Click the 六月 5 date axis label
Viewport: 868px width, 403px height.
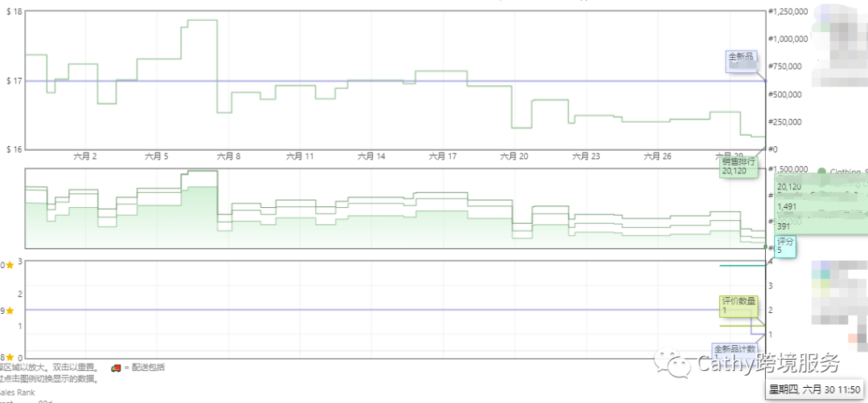[x=157, y=157]
